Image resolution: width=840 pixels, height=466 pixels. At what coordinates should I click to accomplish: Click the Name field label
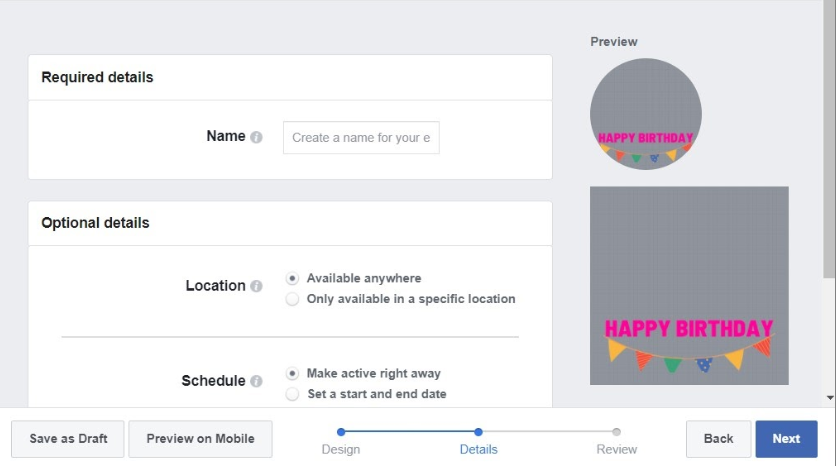[226, 137]
